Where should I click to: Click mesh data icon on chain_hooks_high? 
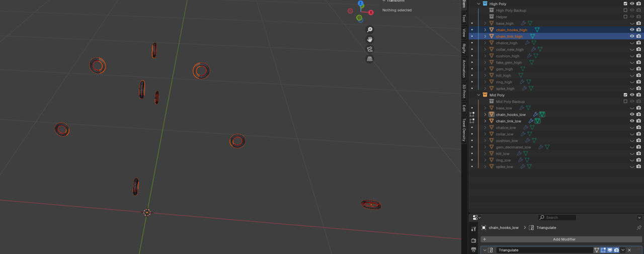(537, 30)
